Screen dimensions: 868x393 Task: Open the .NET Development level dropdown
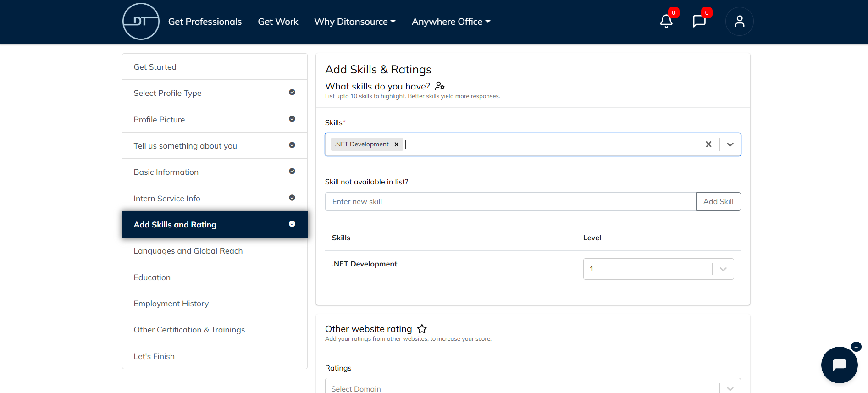tap(658, 269)
